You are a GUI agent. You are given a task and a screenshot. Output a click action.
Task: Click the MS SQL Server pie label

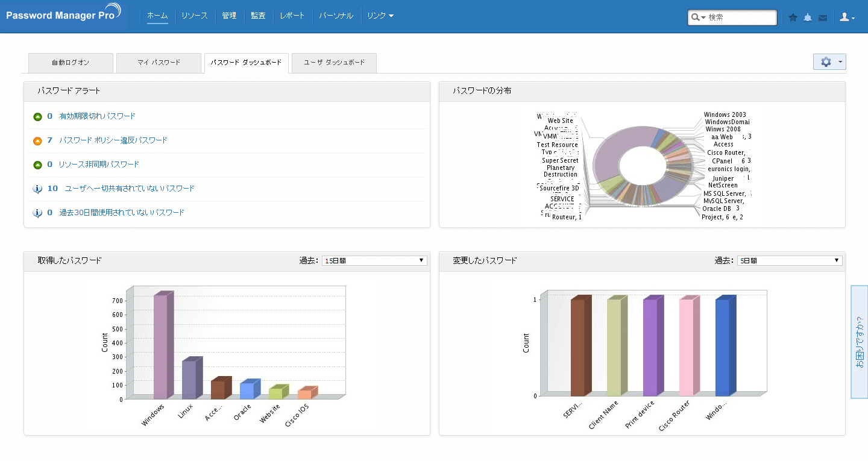[725, 193]
